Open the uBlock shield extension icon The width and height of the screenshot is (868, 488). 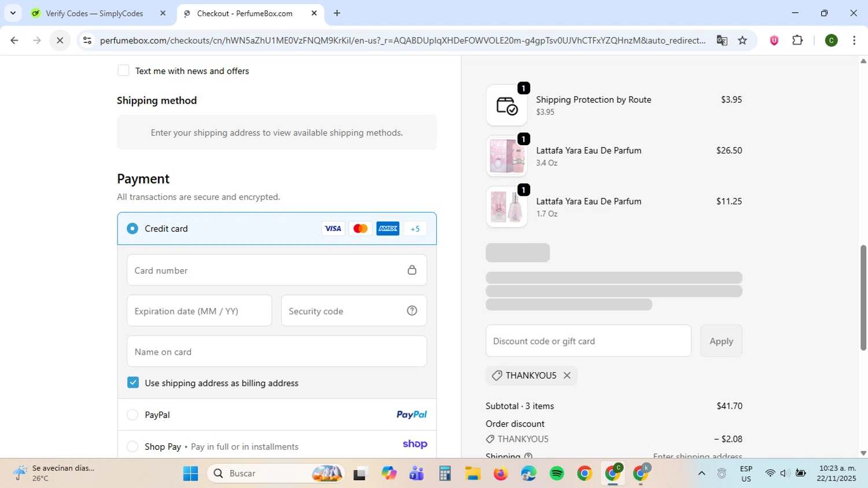pyautogui.click(x=774, y=41)
